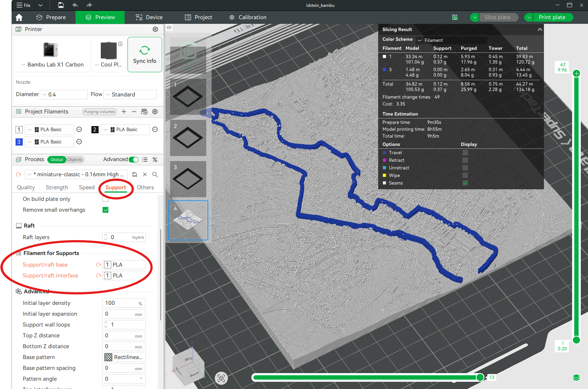Click the Purging volumes button
Screen dimensions: 588x389
tap(99, 112)
